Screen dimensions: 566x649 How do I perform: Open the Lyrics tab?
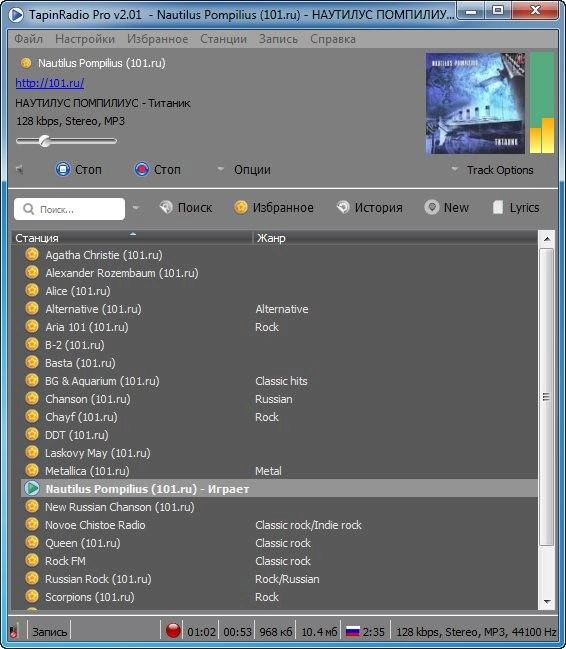(516, 207)
